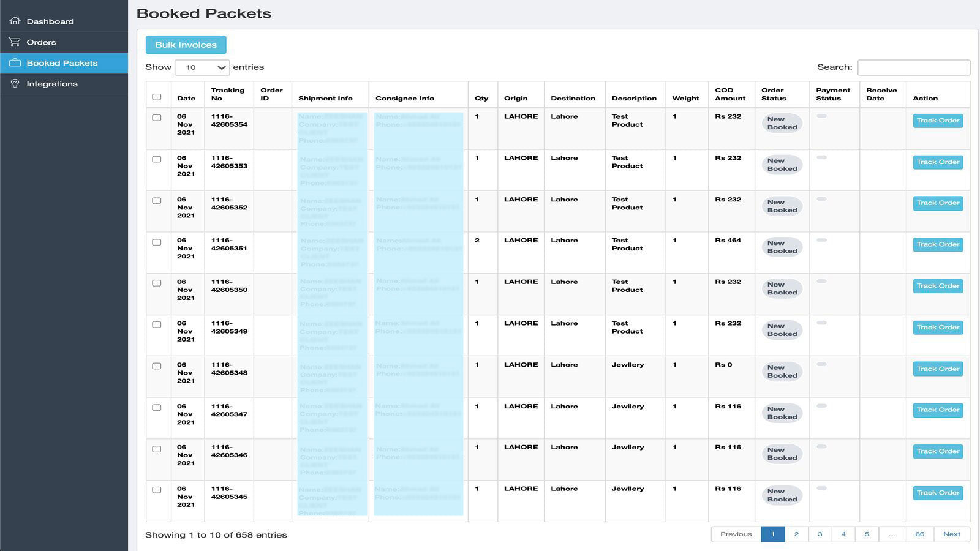This screenshot has width=980, height=551.
Task: Go to Integrations in the sidebar
Action: pos(52,84)
